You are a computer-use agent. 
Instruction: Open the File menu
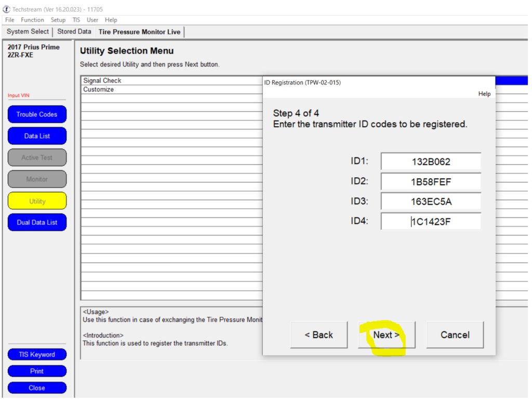click(x=9, y=20)
